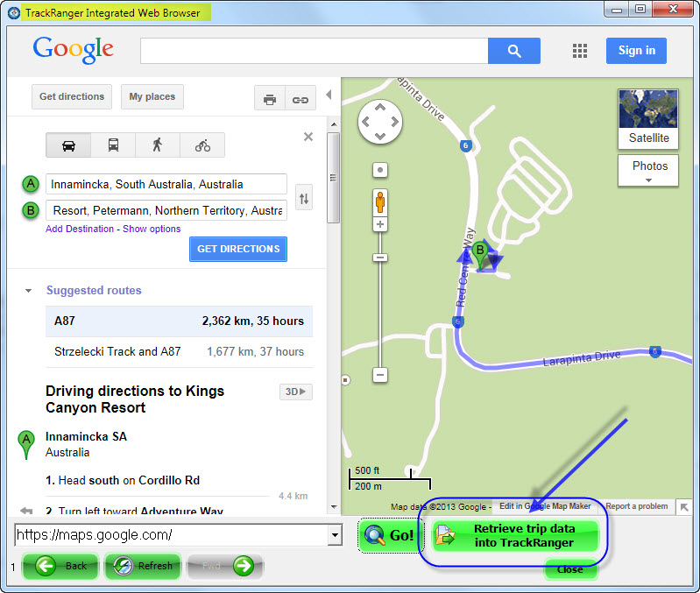Click destination field Resort, Petermann
The height and width of the screenshot is (593, 700).
[x=166, y=210]
